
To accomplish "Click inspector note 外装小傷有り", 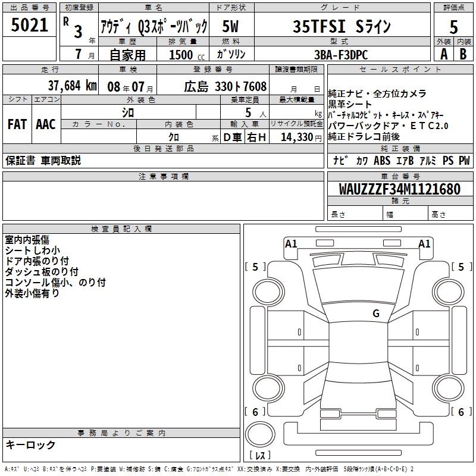I will (32, 293).
